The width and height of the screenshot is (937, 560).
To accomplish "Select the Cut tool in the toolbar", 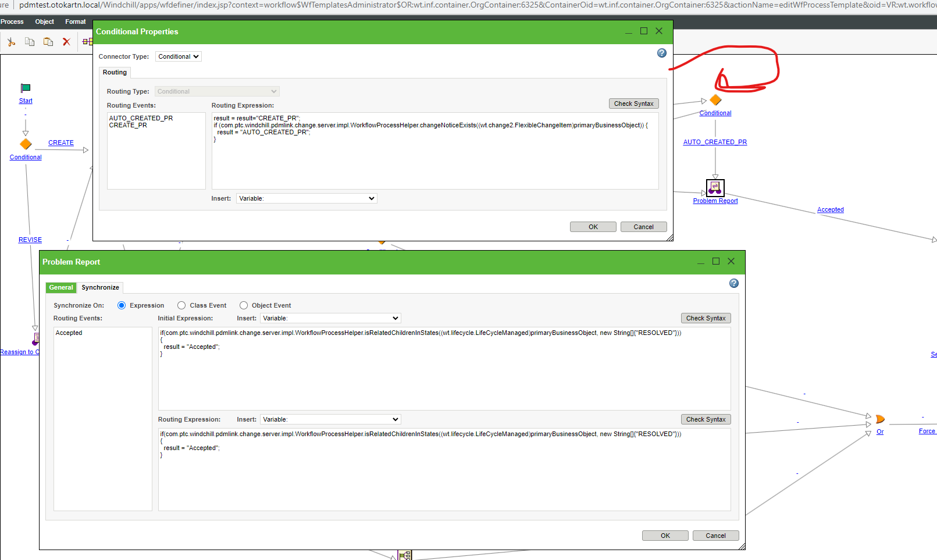I will point(10,41).
